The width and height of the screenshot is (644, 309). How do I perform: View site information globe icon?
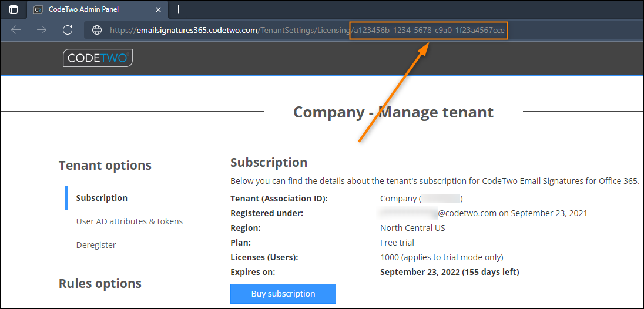(x=97, y=30)
